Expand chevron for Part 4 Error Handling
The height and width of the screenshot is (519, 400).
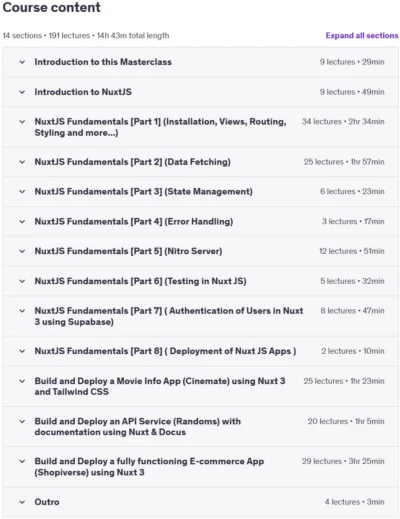22,222
